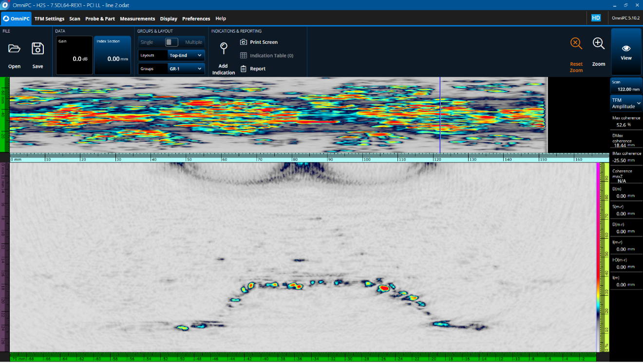Screen dimensions: 643x364
Task: Expand the Layouts Top-End dropdown
Action: 186,55
